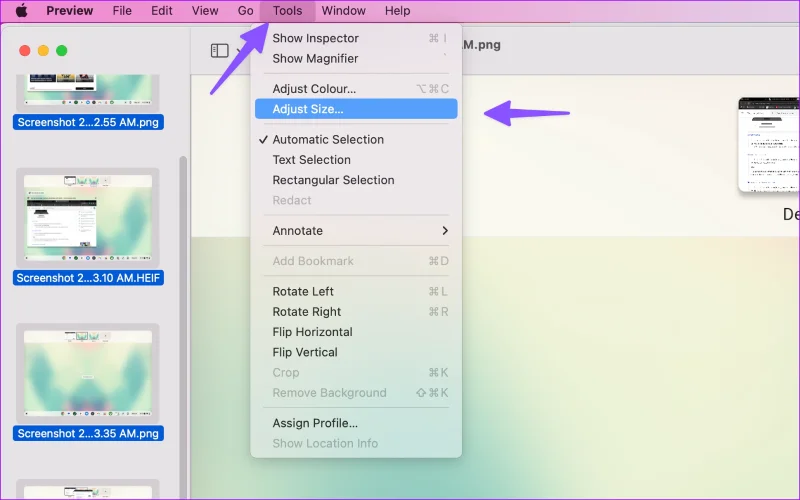Switch to Rectangular Selection mode
Viewport: 800px width, 500px height.
pyautogui.click(x=356, y=180)
